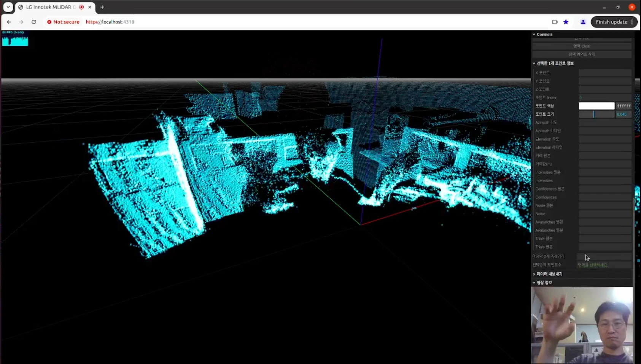
Task: Select the LG Innotek MLiDAR browser tab
Action: (x=55, y=7)
